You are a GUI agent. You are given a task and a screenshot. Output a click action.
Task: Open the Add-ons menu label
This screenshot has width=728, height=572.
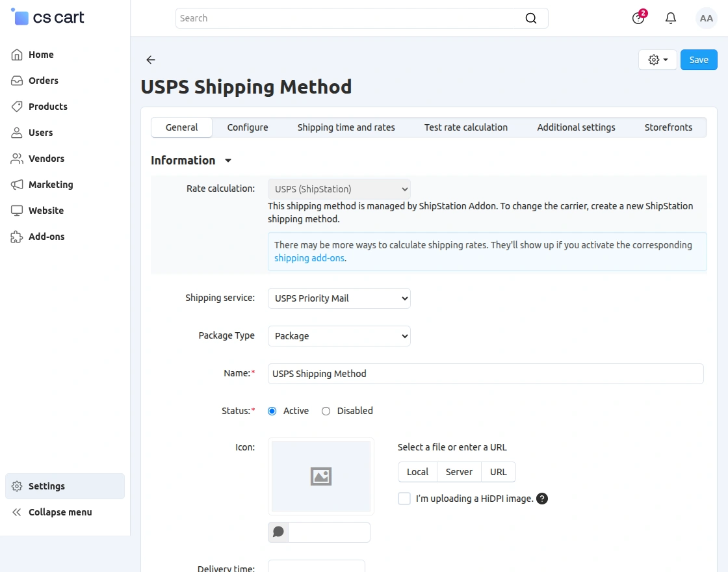point(46,237)
